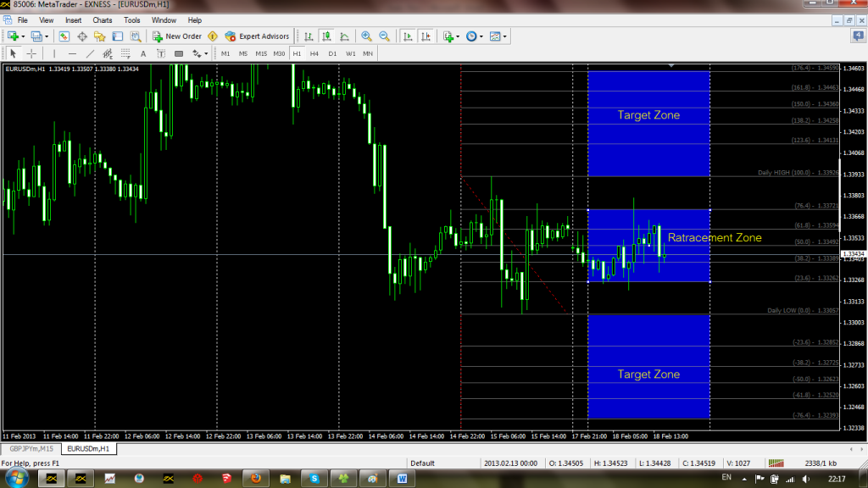This screenshot has height=488, width=868.
Task: Zoom out of the chart
Action: (383, 36)
